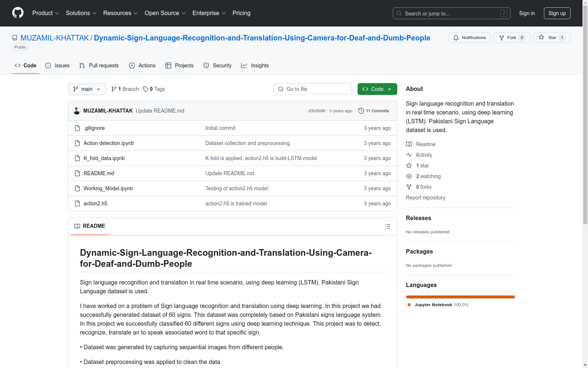Click the pulse icon beside Activity
The width and height of the screenshot is (588, 368).
click(409, 155)
